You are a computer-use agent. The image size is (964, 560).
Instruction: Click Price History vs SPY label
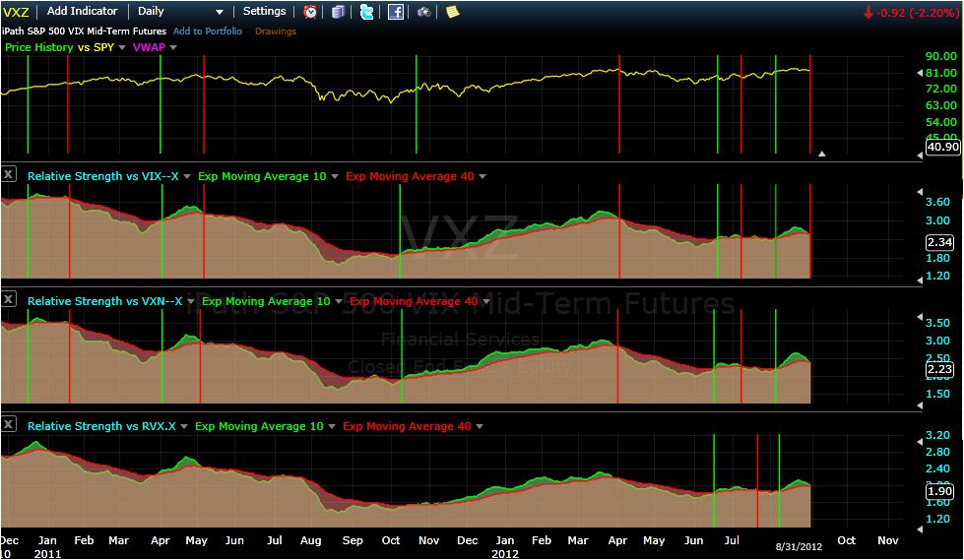click(60, 47)
